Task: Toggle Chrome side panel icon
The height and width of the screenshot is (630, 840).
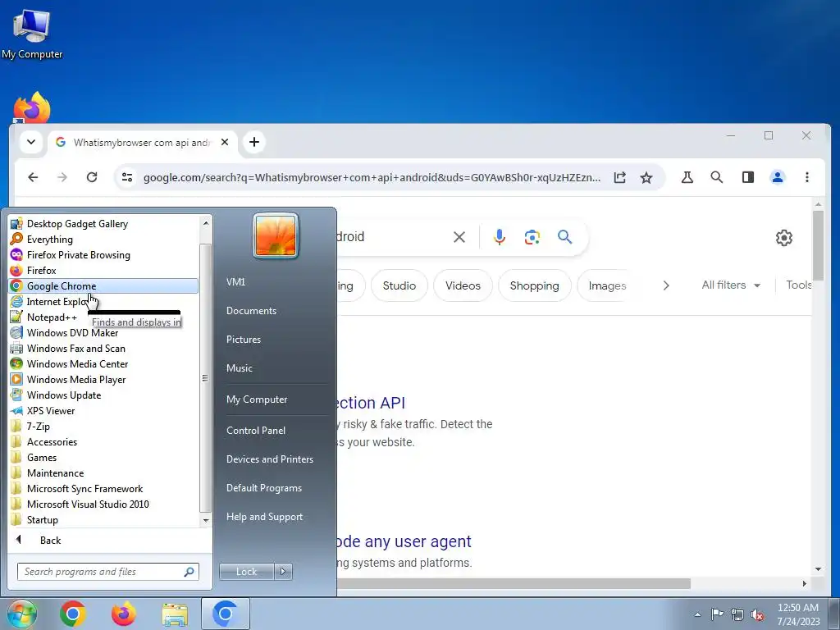Action: pos(748,177)
